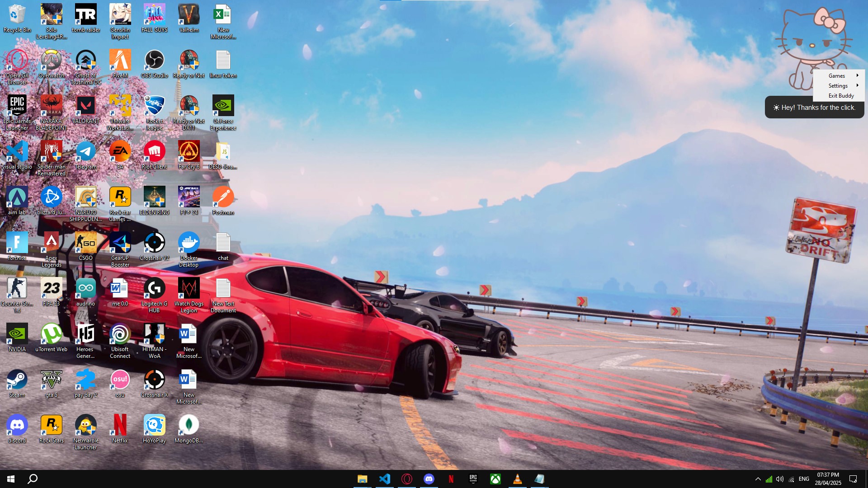868x488 pixels.
Task: Select the GearUP Booster icon
Action: click(x=120, y=250)
